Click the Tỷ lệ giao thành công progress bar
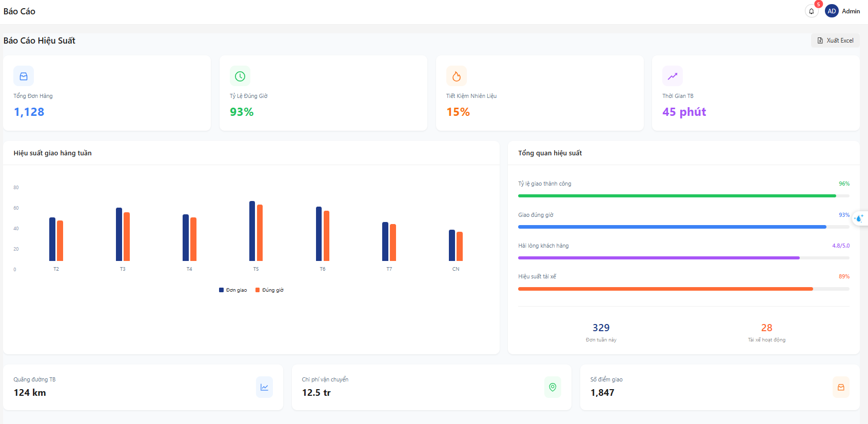 click(x=677, y=196)
